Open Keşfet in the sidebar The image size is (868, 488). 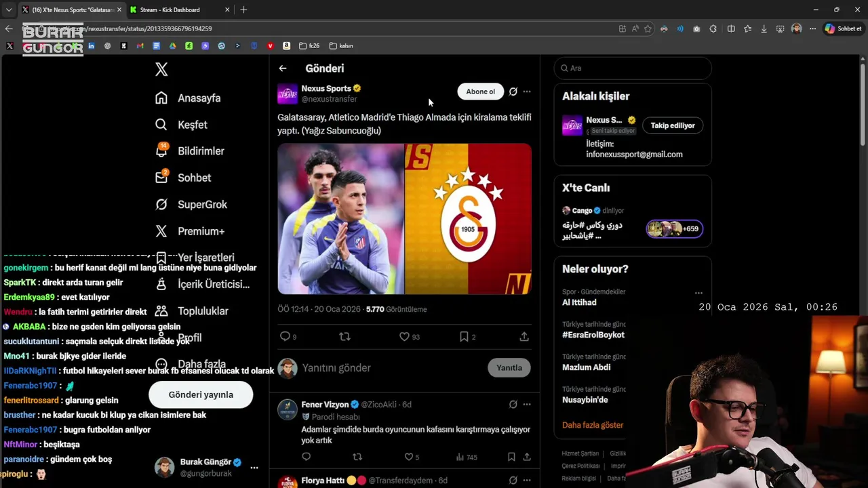[x=181, y=125]
